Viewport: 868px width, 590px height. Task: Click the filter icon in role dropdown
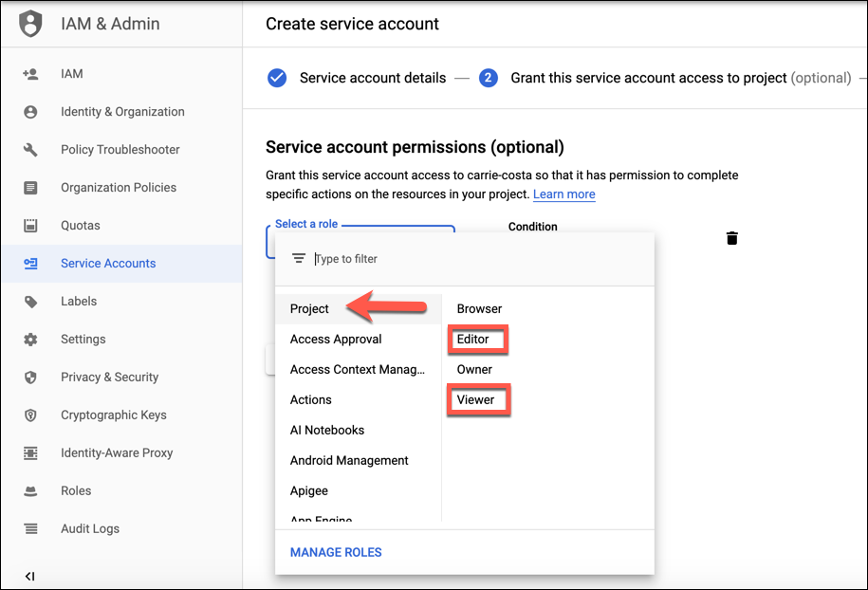(x=299, y=258)
